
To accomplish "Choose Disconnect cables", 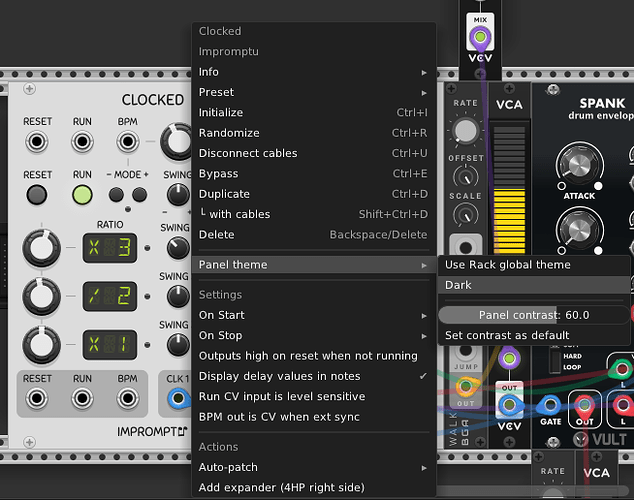I will [x=313, y=153].
